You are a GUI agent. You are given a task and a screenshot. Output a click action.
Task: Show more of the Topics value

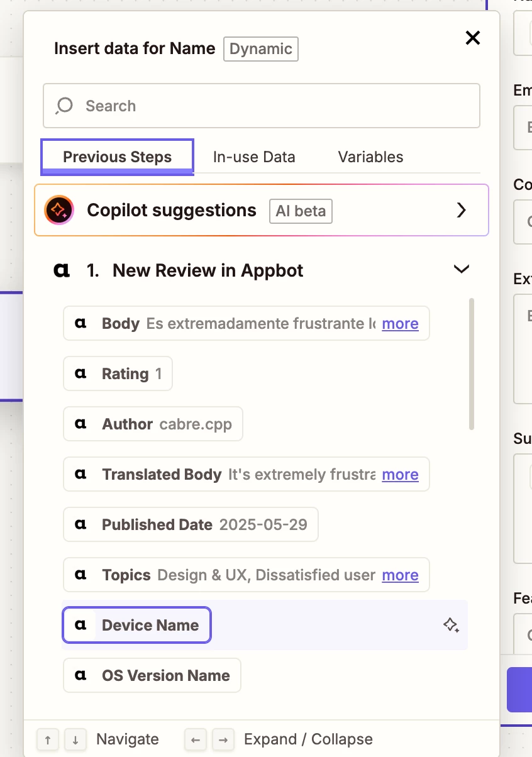pyautogui.click(x=400, y=575)
